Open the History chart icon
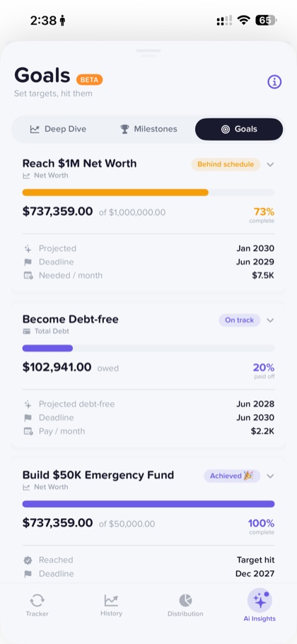The height and width of the screenshot is (644, 297). (111, 600)
